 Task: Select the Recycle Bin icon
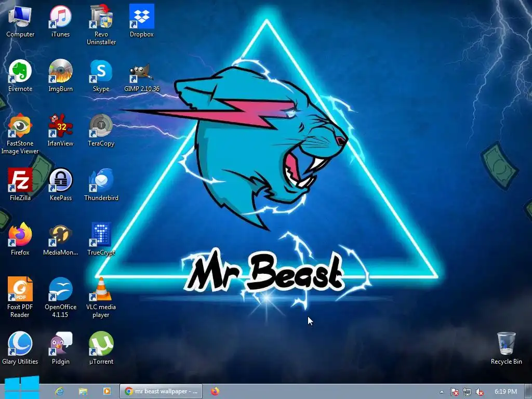pyautogui.click(x=506, y=348)
